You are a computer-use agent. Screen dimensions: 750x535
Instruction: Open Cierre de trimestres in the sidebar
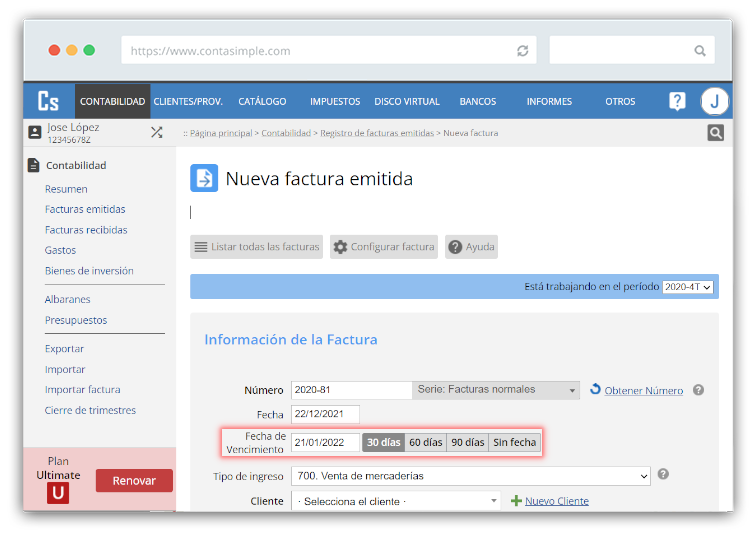coord(90,410)
